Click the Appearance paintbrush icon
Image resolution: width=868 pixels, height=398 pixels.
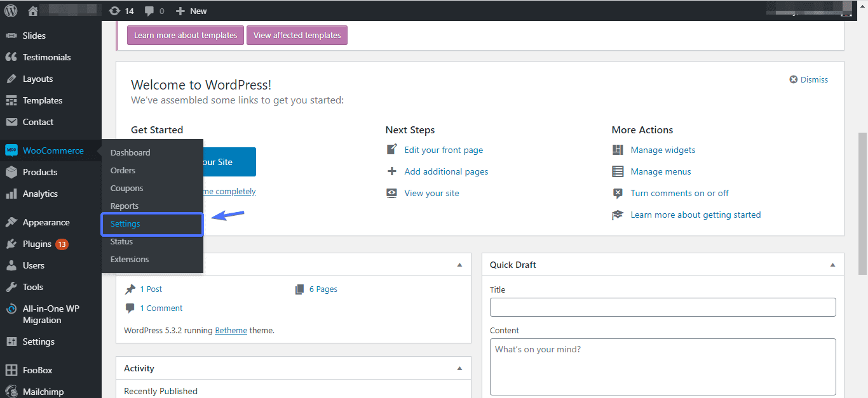(x=11, y=222)
